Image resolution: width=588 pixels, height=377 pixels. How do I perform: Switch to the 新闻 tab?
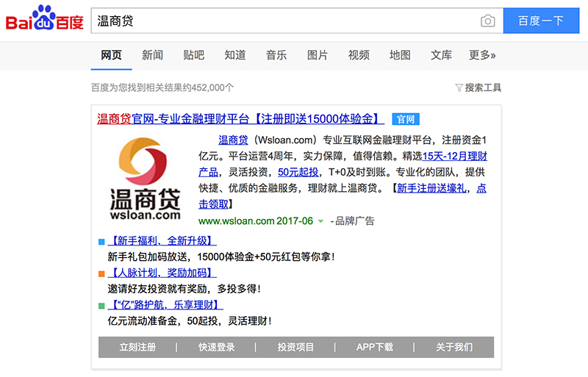(x=153, y=55)
